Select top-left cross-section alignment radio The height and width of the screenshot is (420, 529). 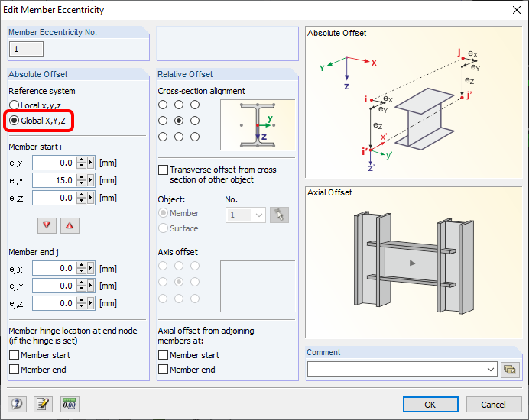163,105
